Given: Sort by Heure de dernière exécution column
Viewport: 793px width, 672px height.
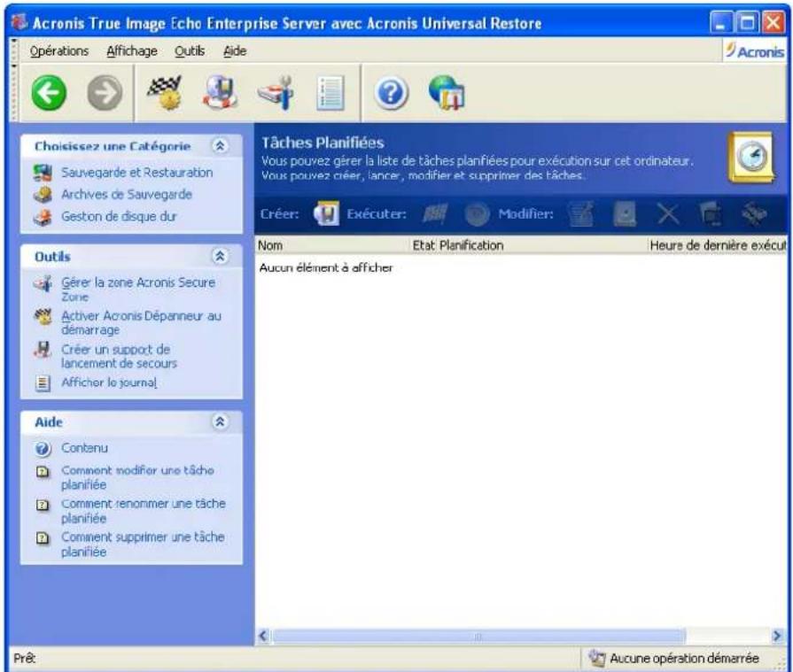Looking at the screenshot, I should (x=717, y=245).
